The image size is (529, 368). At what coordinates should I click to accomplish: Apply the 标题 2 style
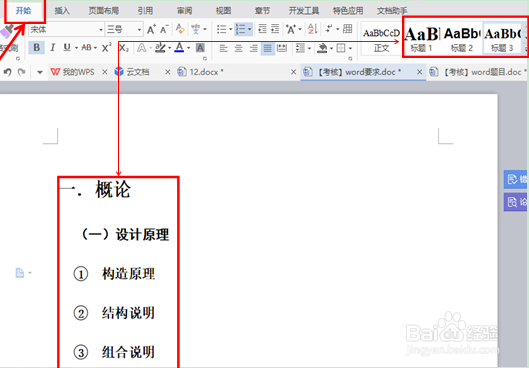coord(462,40)
